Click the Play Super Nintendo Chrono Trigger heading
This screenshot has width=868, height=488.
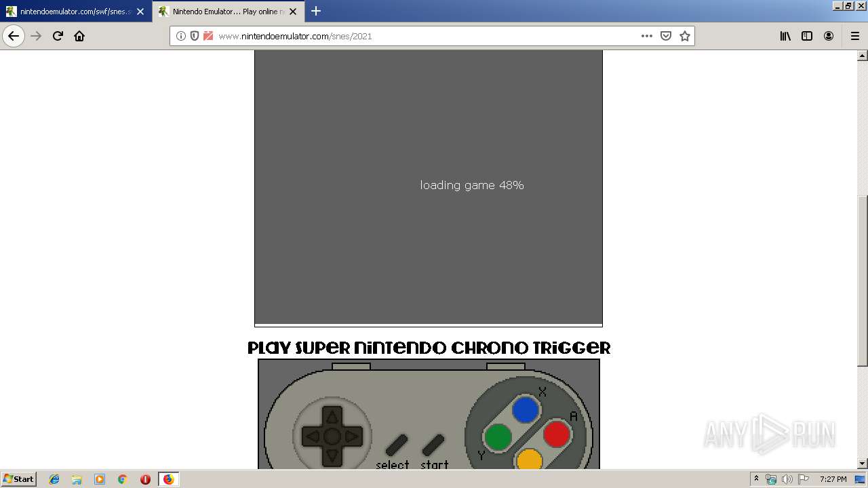click(x=429, y=348)
